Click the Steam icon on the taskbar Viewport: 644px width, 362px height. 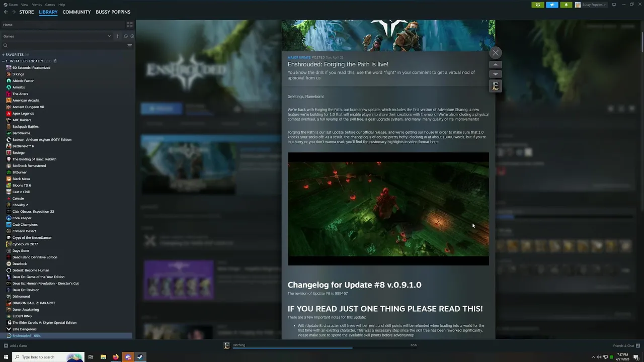[140, 357]
